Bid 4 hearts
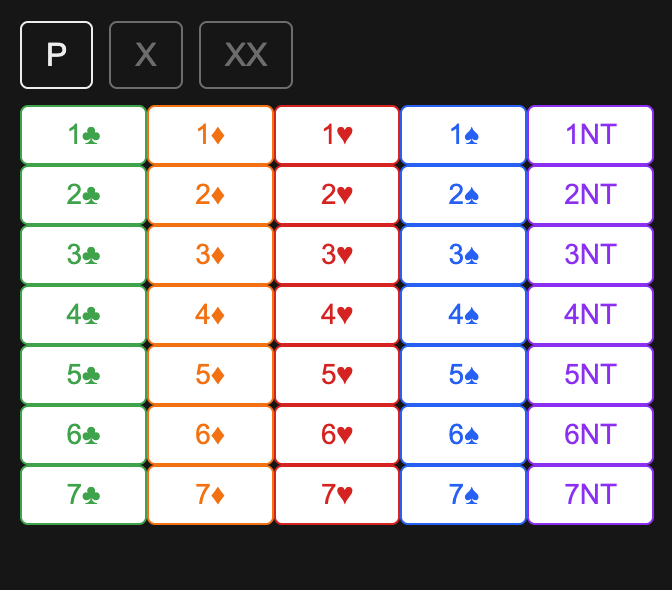 click(x=337, y=315)
